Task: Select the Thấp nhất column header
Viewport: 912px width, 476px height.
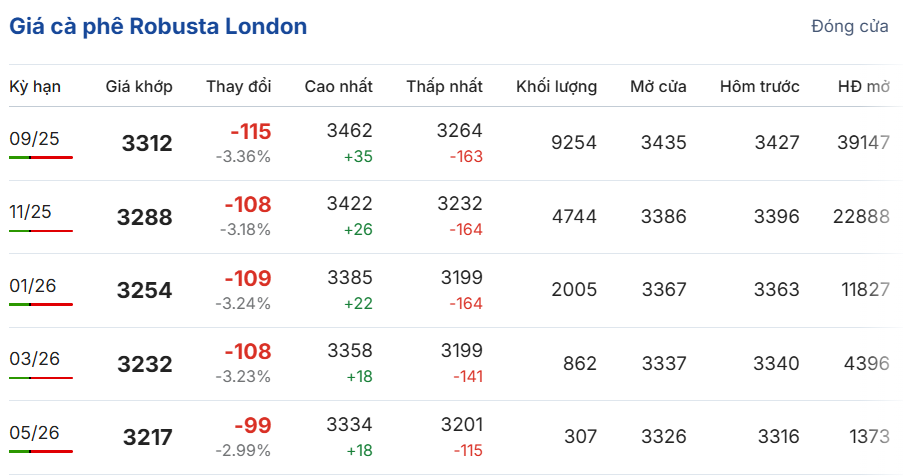Action: click(x=444, y=87)
